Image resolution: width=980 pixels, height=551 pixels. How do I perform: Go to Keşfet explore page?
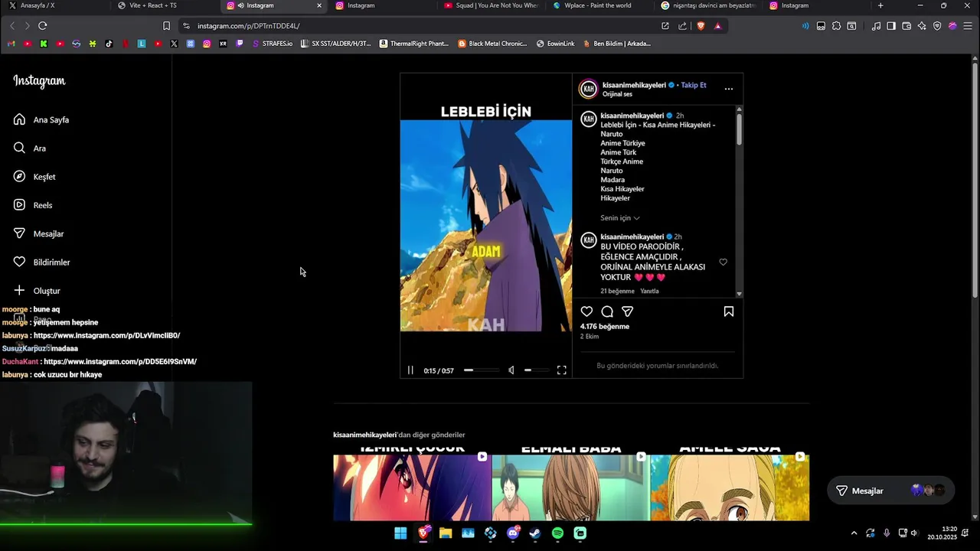pos(34,177)
